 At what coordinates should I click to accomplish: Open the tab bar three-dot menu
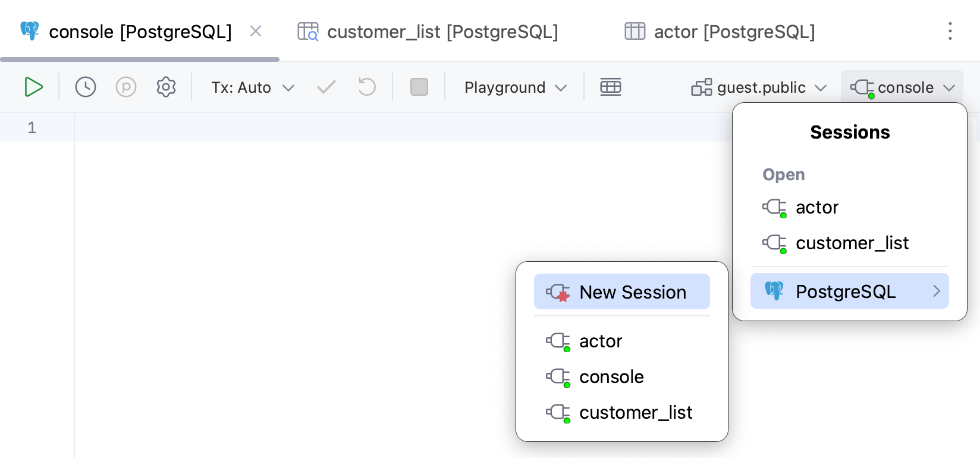950,32
